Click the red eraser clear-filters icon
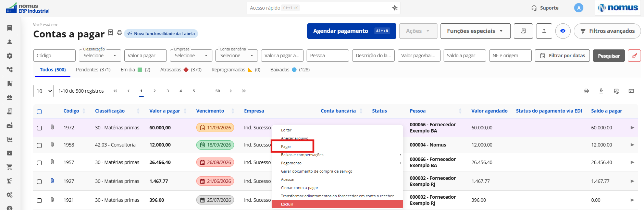The height and width of the screenshot is (210, 644). point(634,56)
